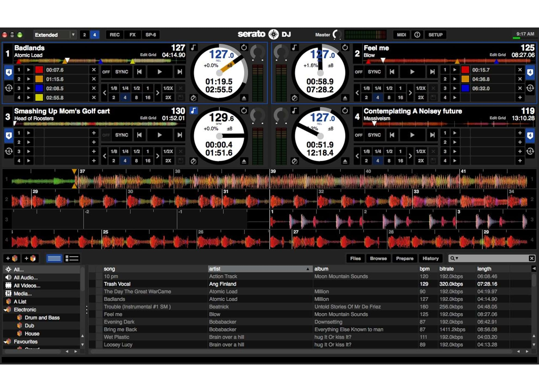Click the loop roll icon on deck 1 left side
Image resolution: width=539 pixels, height=392 pixels.
[x=9, y=88]
